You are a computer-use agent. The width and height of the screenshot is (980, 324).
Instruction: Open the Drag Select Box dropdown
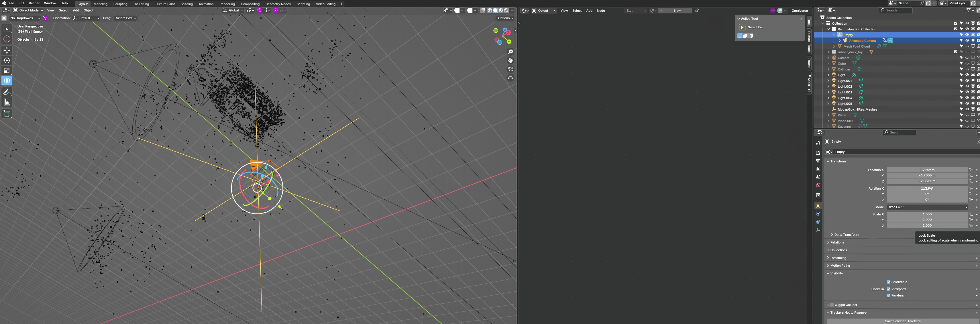[125, 18]
